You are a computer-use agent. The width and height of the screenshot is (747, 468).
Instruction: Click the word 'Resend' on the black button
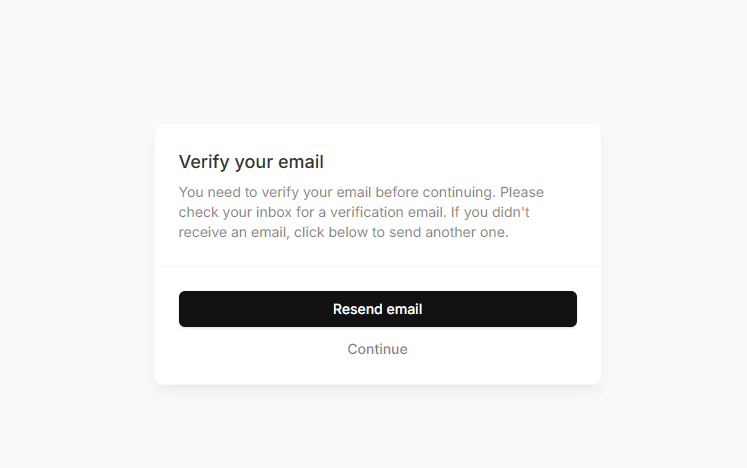point(355,309)
